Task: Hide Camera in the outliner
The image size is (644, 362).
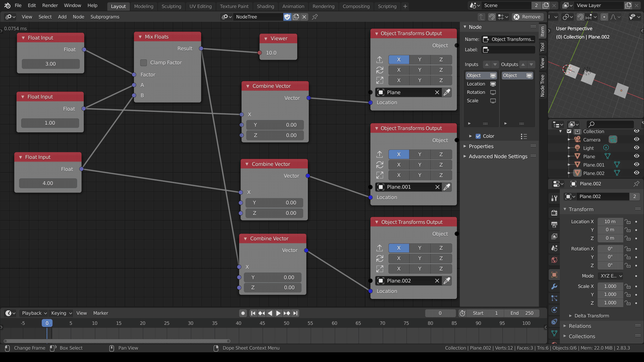Action: tap(636, 140)
